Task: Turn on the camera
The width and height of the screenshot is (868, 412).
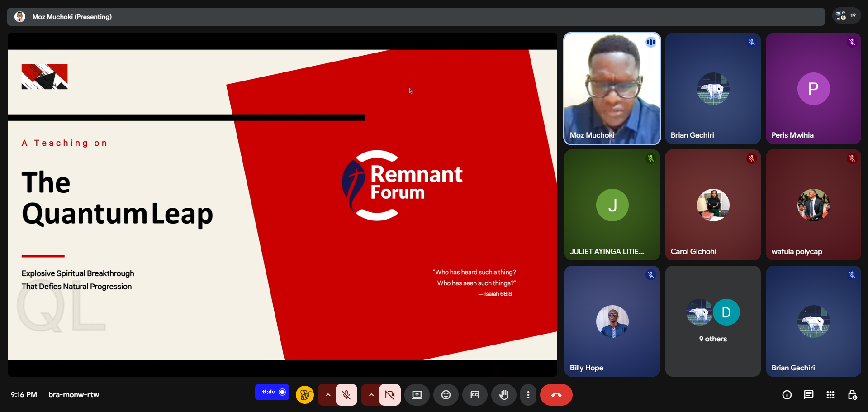Action: point(390,395)
